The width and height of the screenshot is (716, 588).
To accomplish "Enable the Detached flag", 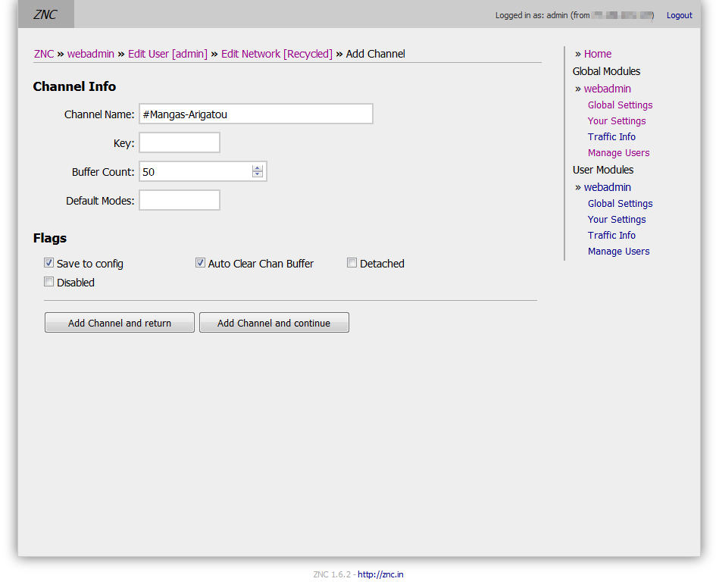I will pos(352,263).
